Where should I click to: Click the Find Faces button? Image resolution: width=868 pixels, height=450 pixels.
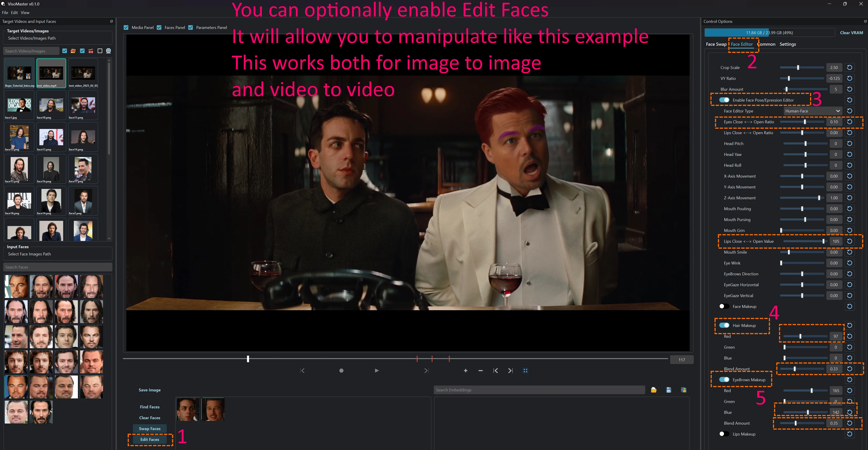[150, 407]
